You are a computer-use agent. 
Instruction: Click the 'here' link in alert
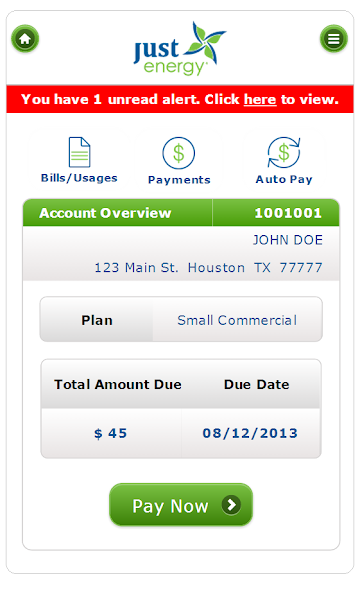pos(260,100)
